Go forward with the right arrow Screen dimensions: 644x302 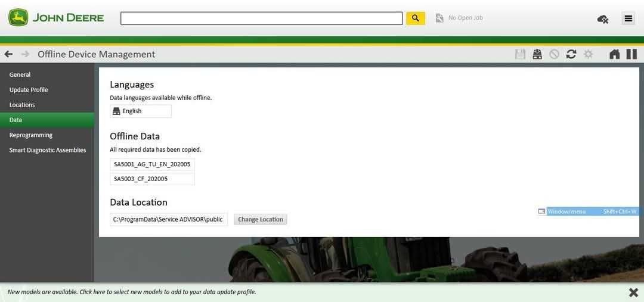(25, 54)
